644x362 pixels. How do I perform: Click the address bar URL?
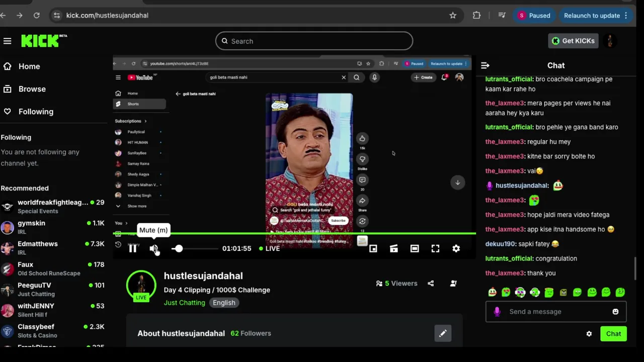[107, 16]
